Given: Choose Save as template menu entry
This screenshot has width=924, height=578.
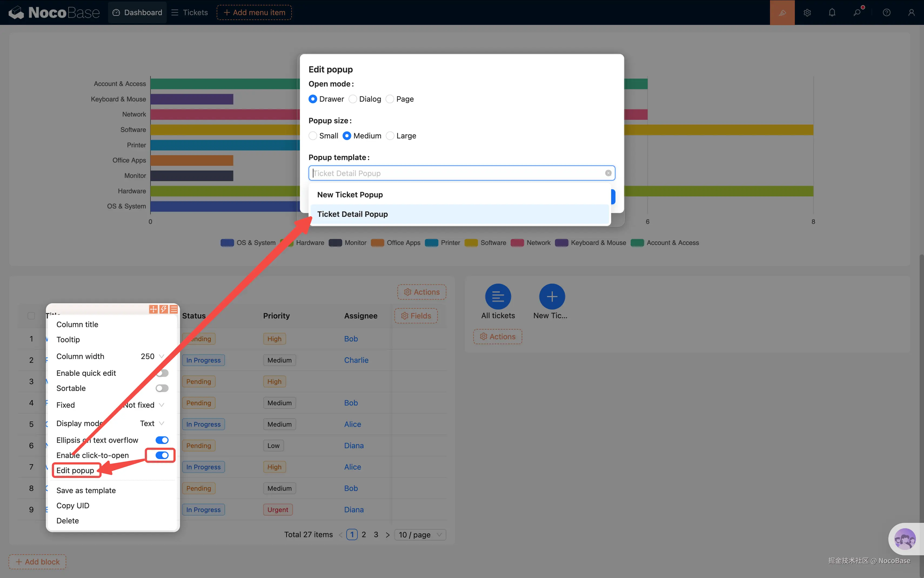Looking at the screenshot, I should 86,490.
